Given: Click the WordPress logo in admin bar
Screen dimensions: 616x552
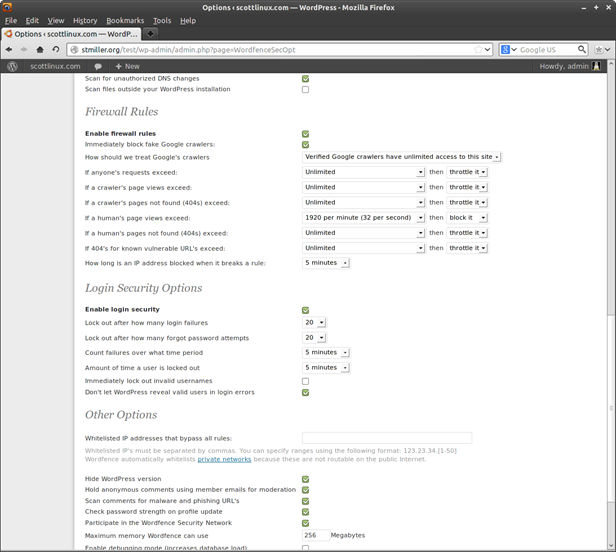Looking at the screenshot, I should [x=12, y=66].
